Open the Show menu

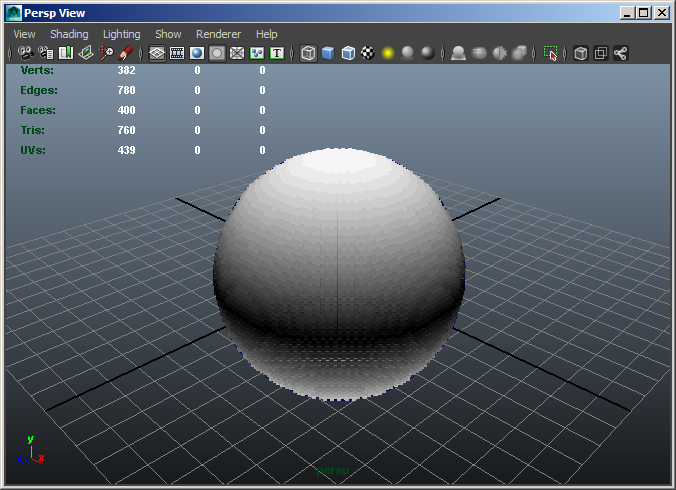point(168,34)
